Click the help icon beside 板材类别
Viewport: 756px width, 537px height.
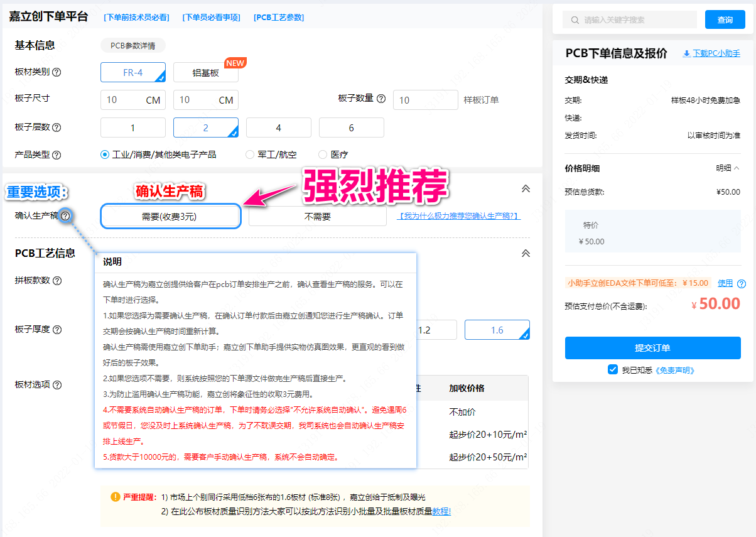coord(57,72)
